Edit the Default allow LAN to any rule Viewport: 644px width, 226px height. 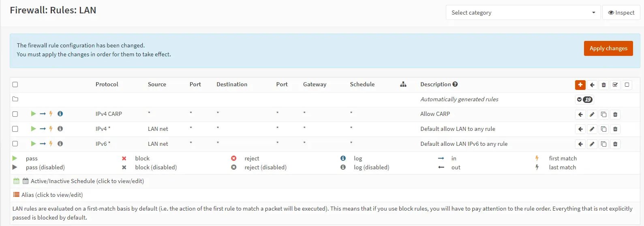(x=592, y=129)
